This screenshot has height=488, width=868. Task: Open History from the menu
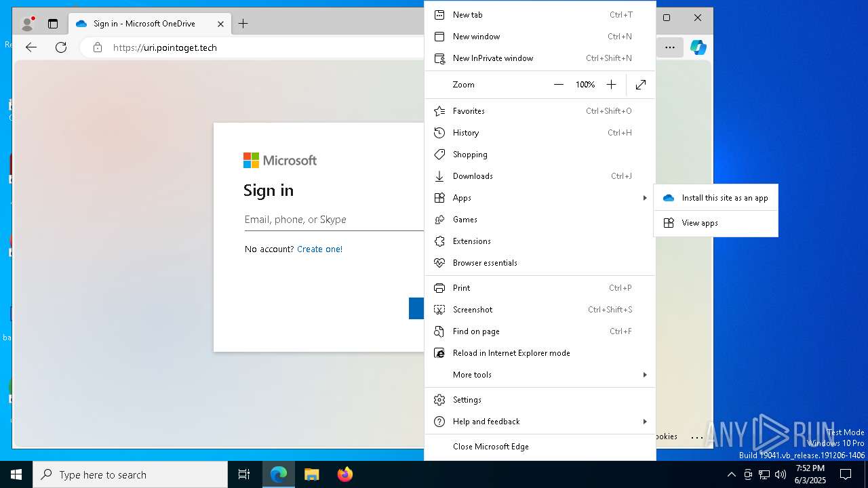(x=540, y=133)
